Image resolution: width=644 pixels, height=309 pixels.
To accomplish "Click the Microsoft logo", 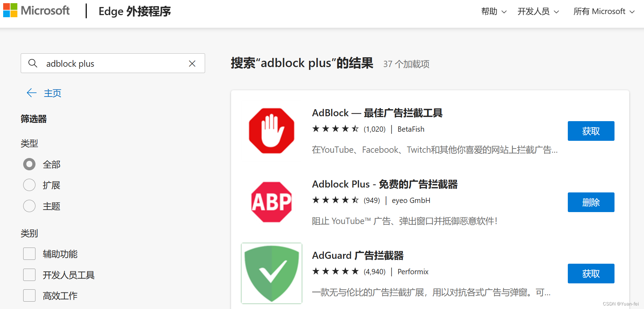I will point(37,11).
